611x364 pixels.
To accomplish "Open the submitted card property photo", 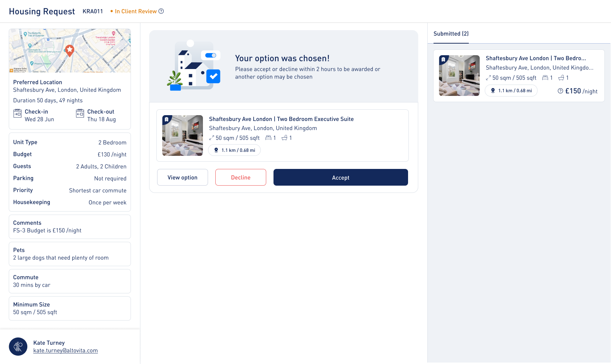I will pyautogui.click(x=459, y=76).
